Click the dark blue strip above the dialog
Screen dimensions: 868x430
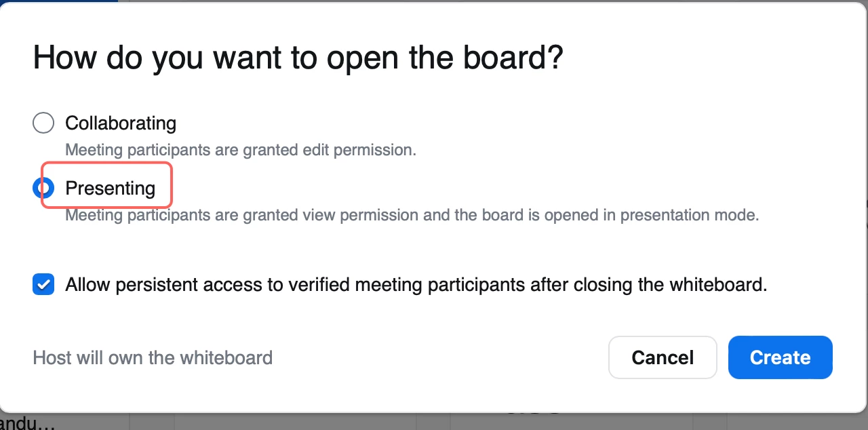[59, 2]
